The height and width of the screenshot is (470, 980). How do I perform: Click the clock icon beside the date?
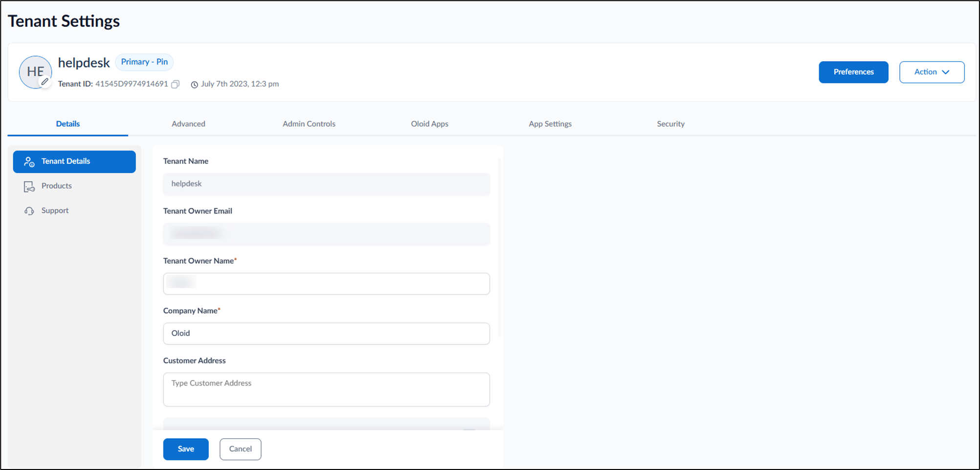[x=194, y=85]
